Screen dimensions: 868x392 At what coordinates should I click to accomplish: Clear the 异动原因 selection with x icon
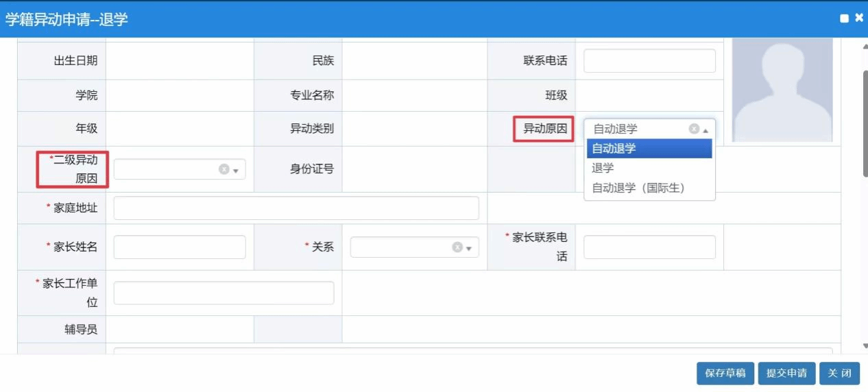pyautogui.click(x=694, y=129)
